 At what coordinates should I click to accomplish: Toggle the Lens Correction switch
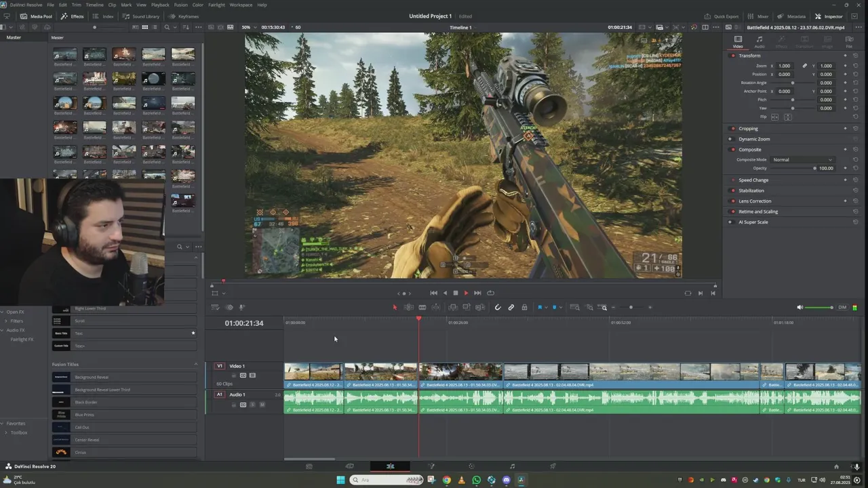[732, 201]
